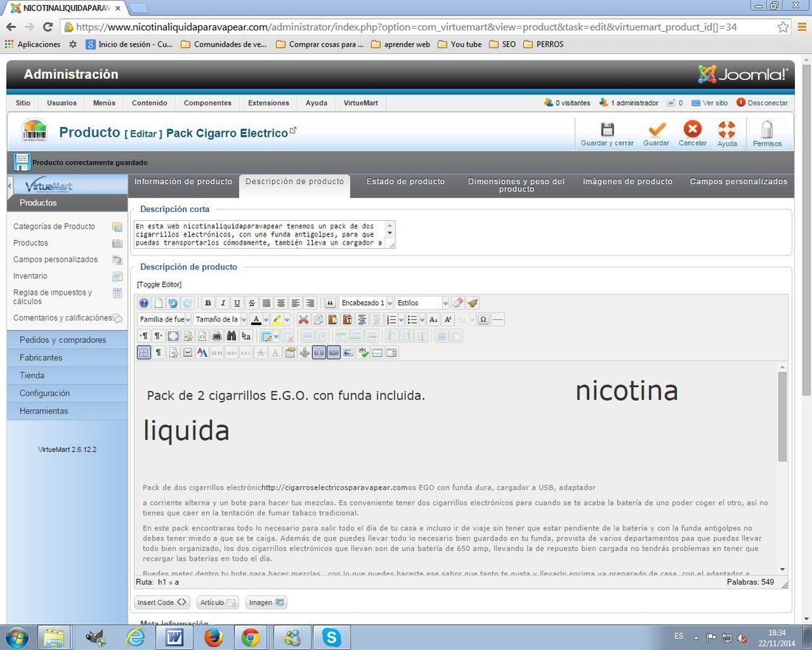Toggle underline formatting
Image resolution: width=812 pixels, height=650 pixels.
pos(237,303)
